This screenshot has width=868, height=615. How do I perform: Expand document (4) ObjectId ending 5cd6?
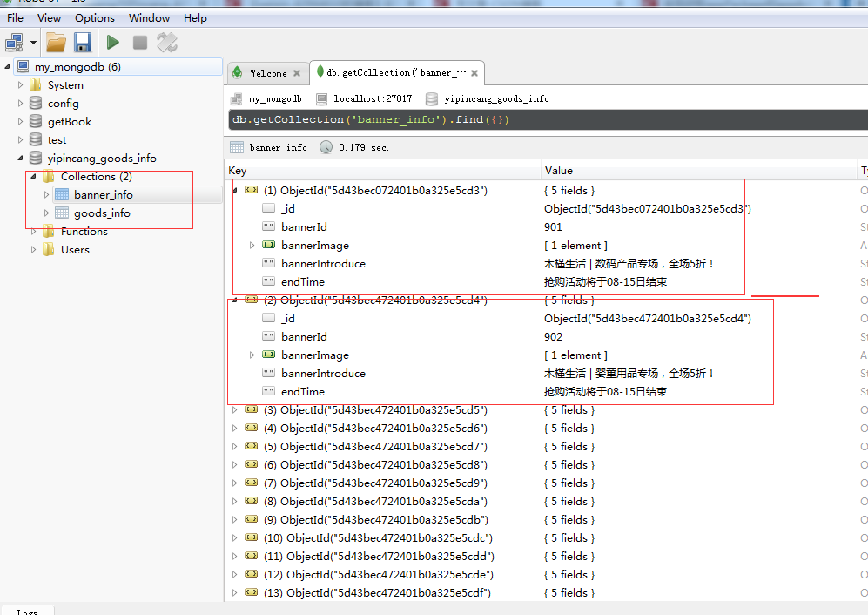pyautogui.click(x=235, y=428)
